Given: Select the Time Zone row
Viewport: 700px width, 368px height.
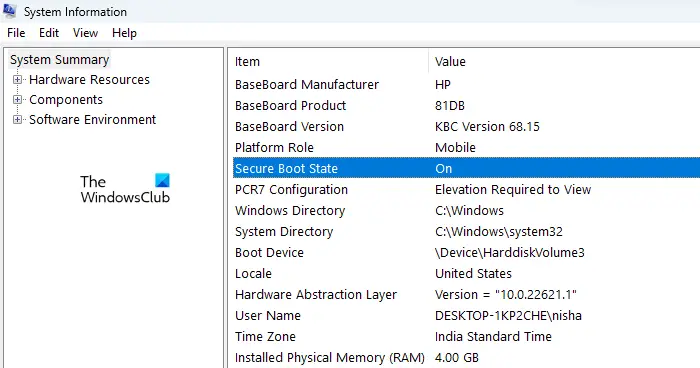Looking at the screenshot, I should (x=467, y=337).
